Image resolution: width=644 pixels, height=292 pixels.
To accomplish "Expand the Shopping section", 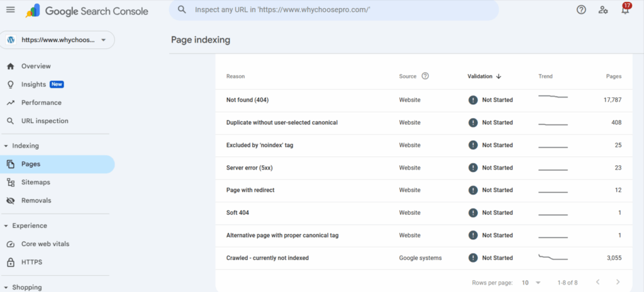I will [6, 287].
